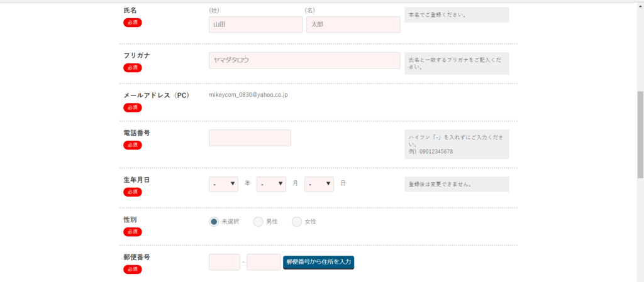Click the 氏名 field label
This screenshot has height=282, width=644.
tap(130, 10)
